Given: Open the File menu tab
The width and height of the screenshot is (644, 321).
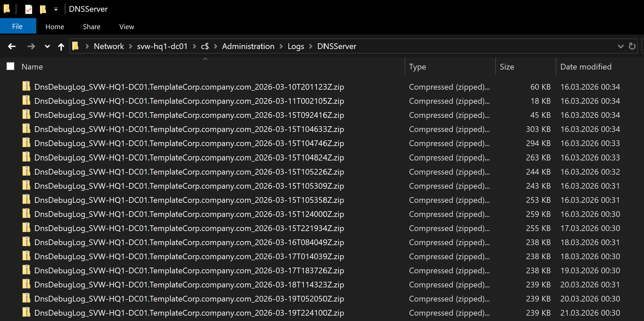Looking at the screenshot, I should coord(17,27).
